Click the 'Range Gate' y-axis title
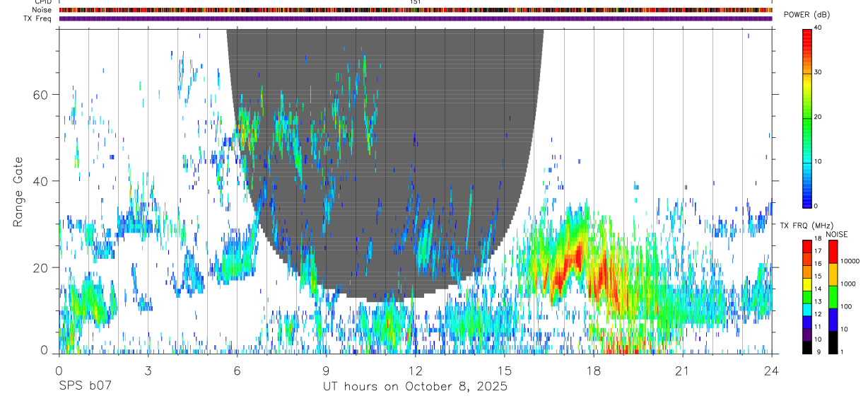868x401 pixels. click(x=19, y=192)
